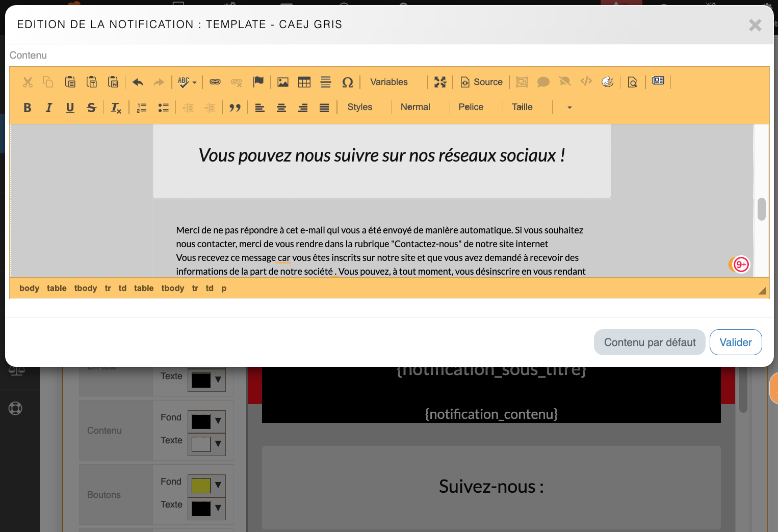Insert a special character with Omega icon
This screenshot has height=532, width=778.
347,82
